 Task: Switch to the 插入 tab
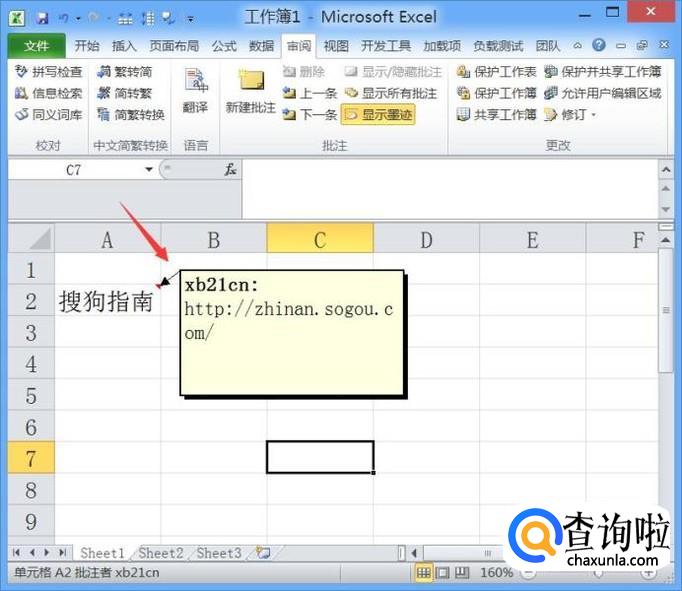[x=124, y=46]
